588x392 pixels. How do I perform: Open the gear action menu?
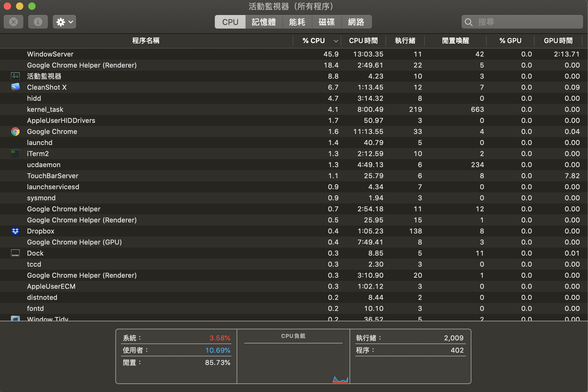coord(64,22)
